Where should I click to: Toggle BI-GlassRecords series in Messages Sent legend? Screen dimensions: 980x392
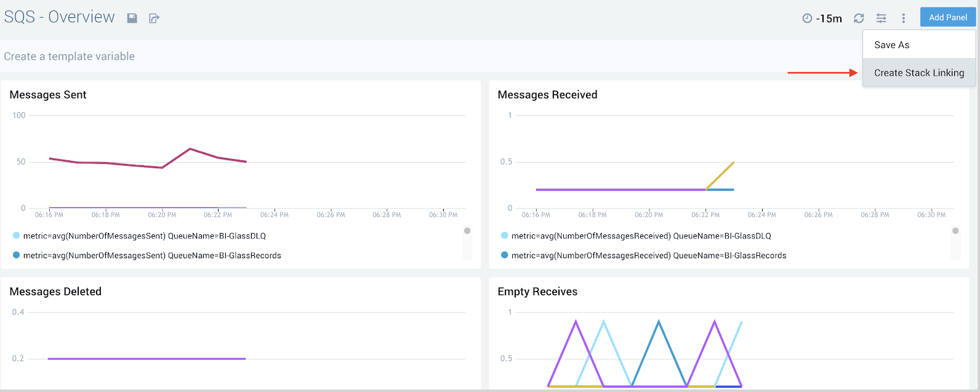pos(151,256)
